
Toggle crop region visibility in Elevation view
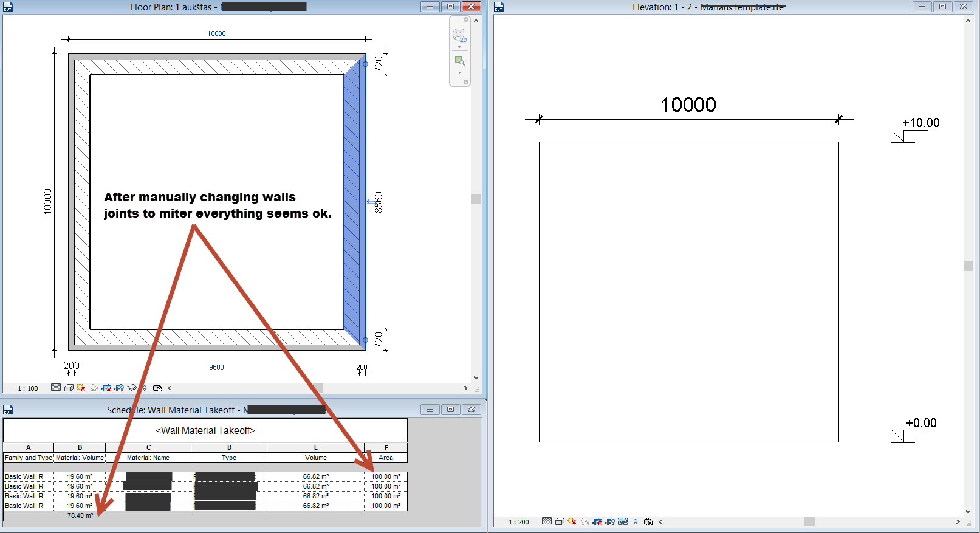[x=611, y=521]
